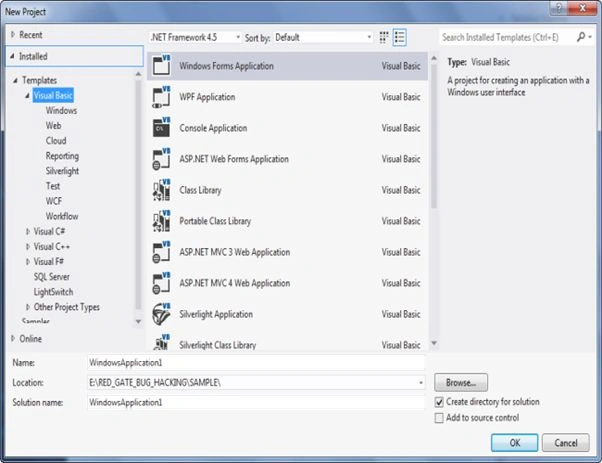Click the ASP.NET MVC 3 Web Application icon

(161, 252)
